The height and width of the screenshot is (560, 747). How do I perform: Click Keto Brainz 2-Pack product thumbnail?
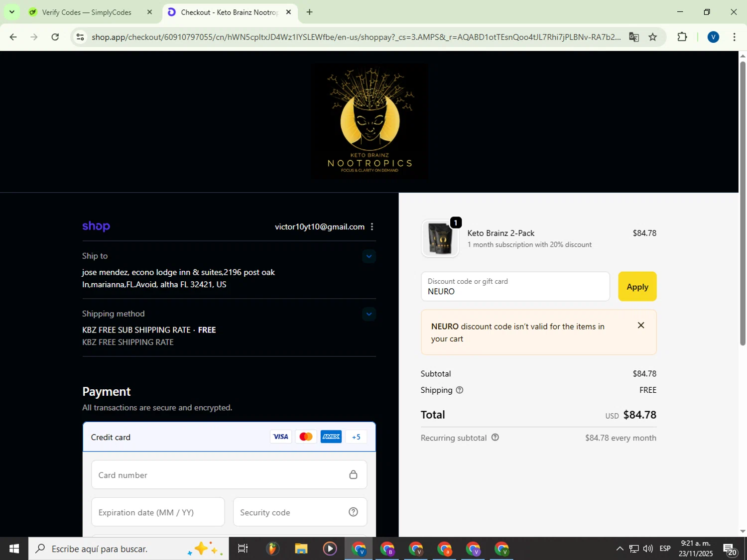(440, 238)
